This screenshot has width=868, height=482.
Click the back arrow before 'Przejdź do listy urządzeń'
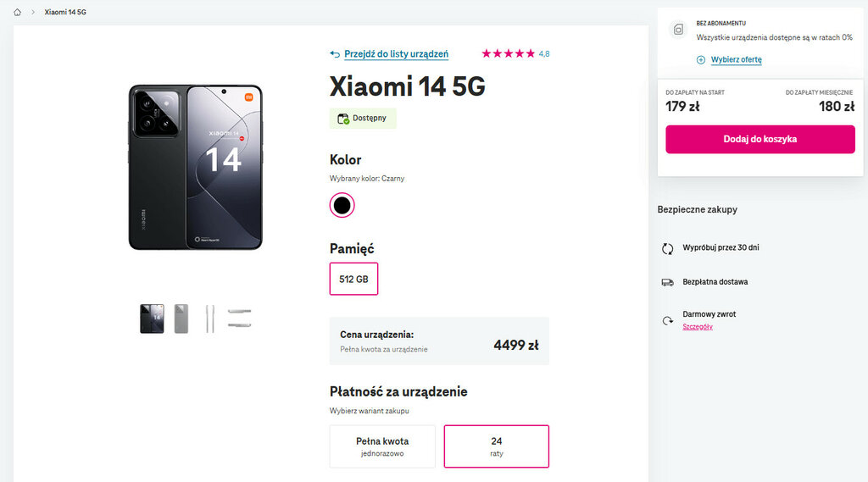[x=335, y=54]
